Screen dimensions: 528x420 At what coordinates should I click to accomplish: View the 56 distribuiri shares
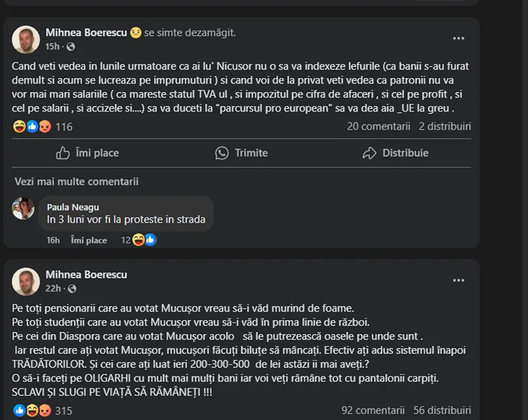(x=442, y=410)
